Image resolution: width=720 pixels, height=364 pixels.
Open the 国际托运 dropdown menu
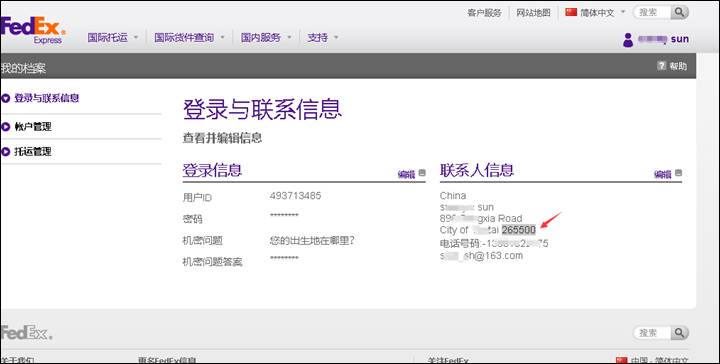pyautogui.click(x=113, y=38)
